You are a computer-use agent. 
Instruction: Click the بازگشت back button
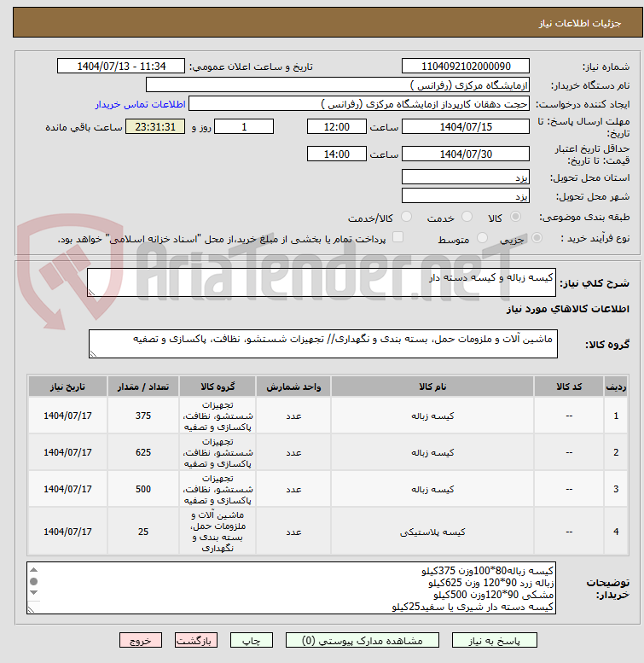(196, 640)
